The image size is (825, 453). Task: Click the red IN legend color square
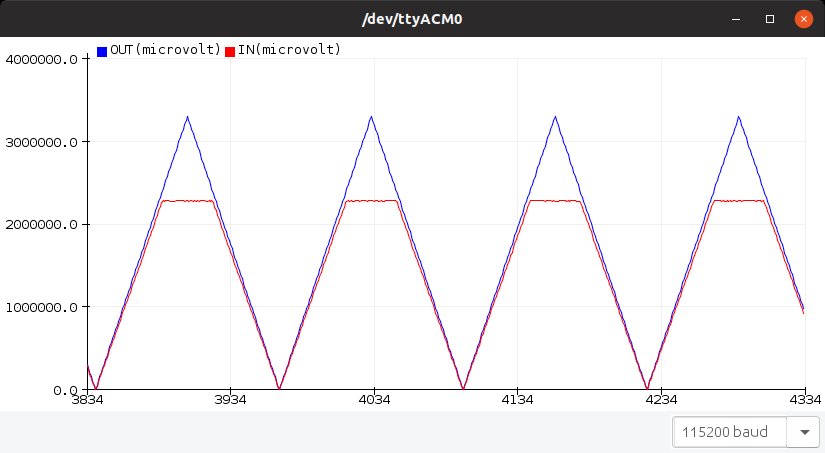230,50
